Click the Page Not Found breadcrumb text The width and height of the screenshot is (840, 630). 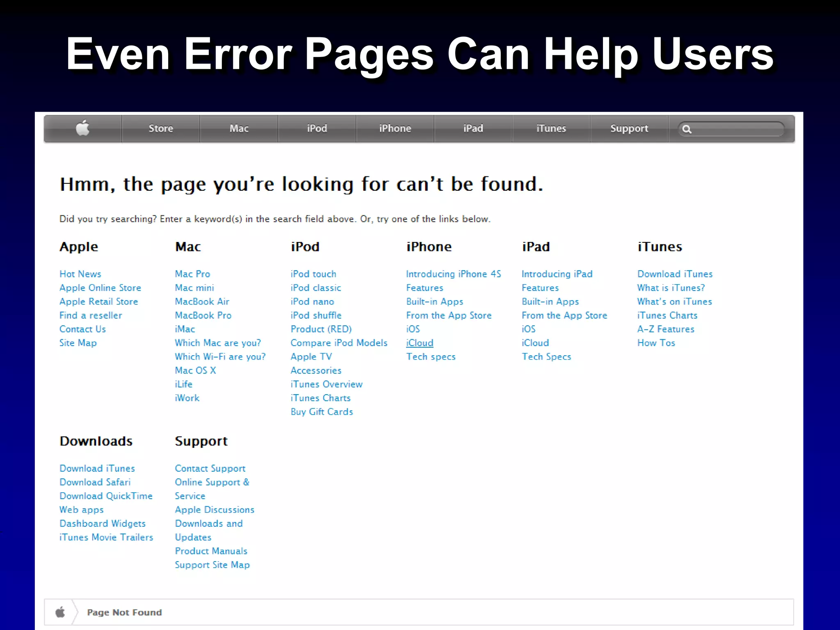[x=124, y=612]
